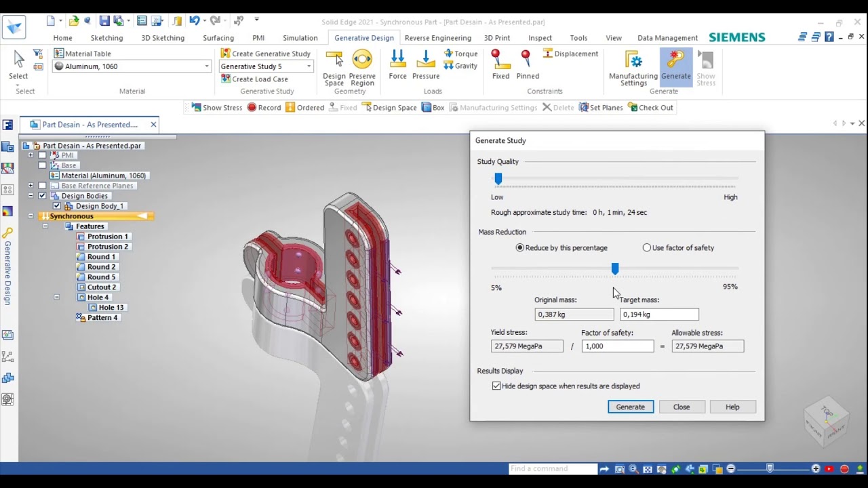Uncheck the Design Body_1 checkbox
868x488 pixels.
[56, 206]
